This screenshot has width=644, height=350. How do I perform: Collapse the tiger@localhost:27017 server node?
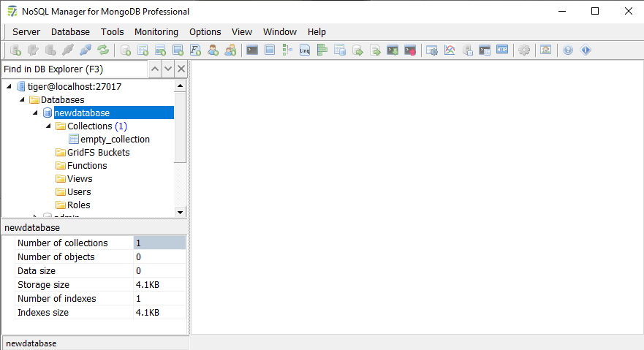(9, 87)
